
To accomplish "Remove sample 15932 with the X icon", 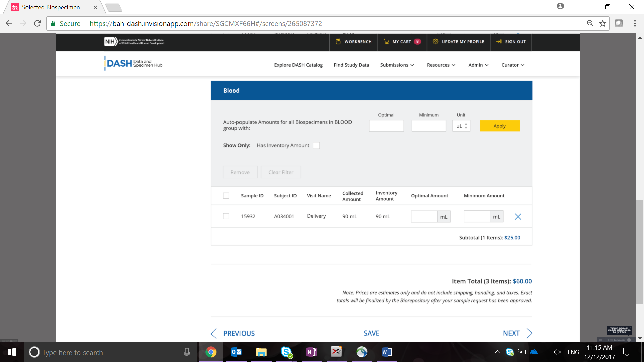I will 518,217.
